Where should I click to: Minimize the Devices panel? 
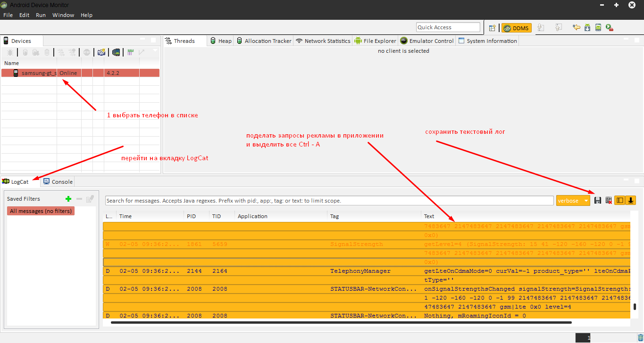tap(143, 40)
